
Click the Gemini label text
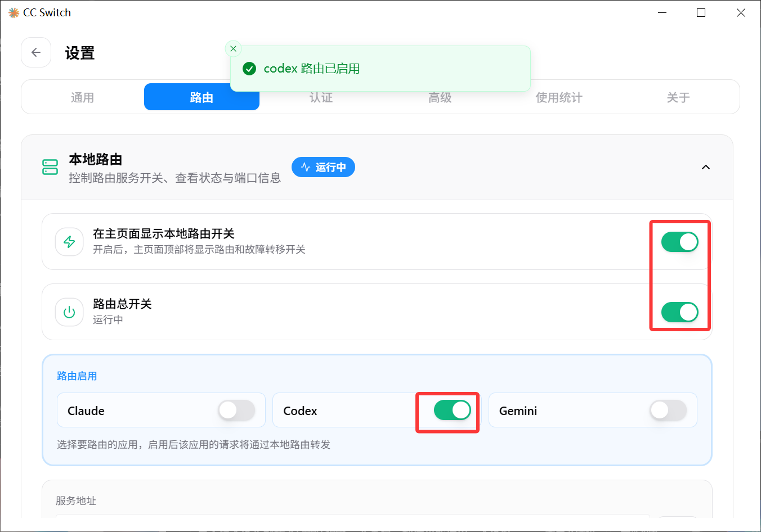click(x=518, y=411)
